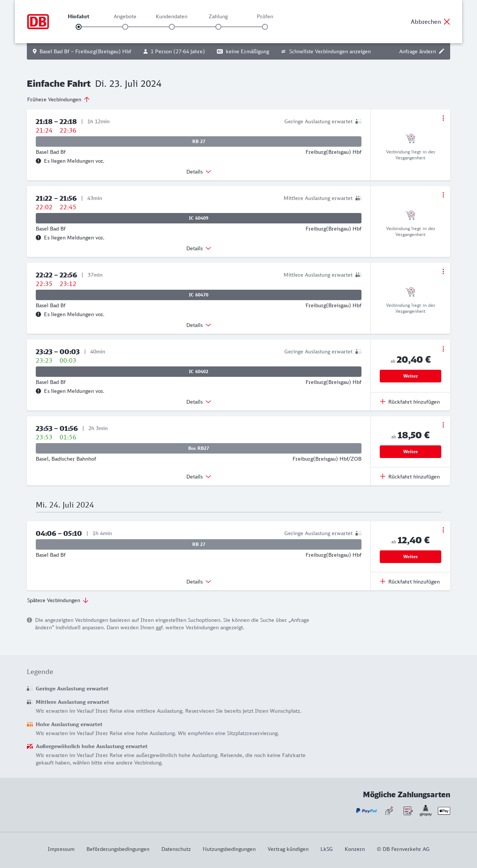This screenshot has height=868, width=477.
Task: Open three-dot menu for IC 60402 connection
Action: pyautogui.click(x=443, y=349)
